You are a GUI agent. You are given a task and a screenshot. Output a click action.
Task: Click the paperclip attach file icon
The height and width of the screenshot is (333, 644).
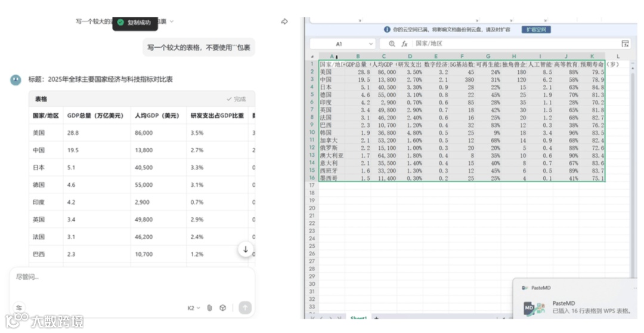[x=209, y=308]
